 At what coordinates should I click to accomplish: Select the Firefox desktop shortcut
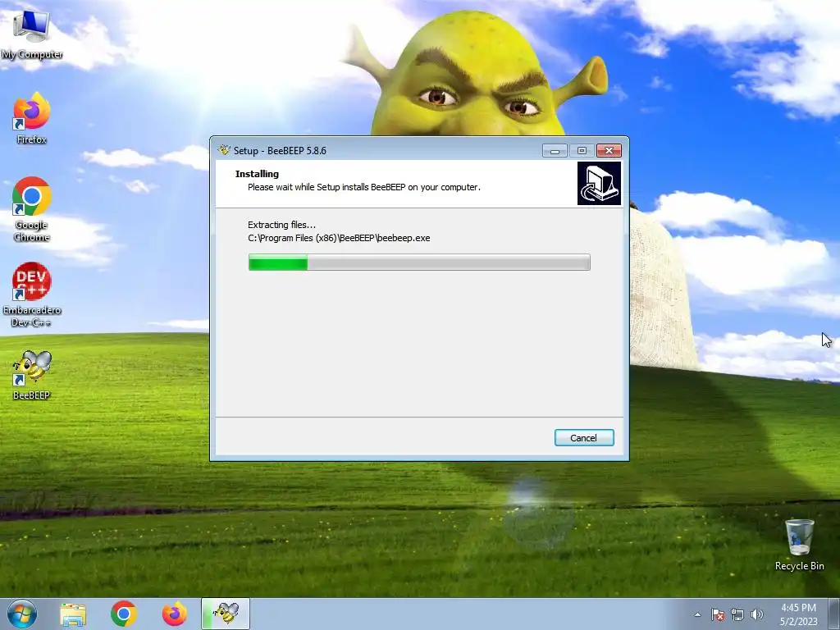coord(32,118)
